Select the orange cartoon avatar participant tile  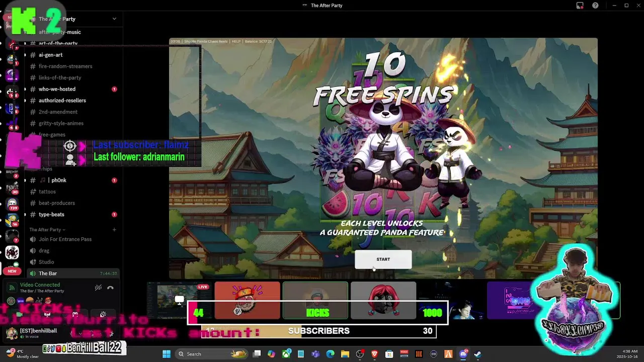[x=247, y=301]
